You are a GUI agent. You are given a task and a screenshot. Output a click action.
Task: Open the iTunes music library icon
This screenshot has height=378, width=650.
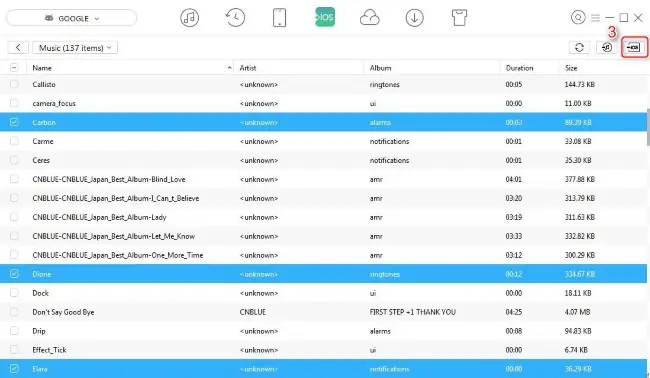click(189, 18)
